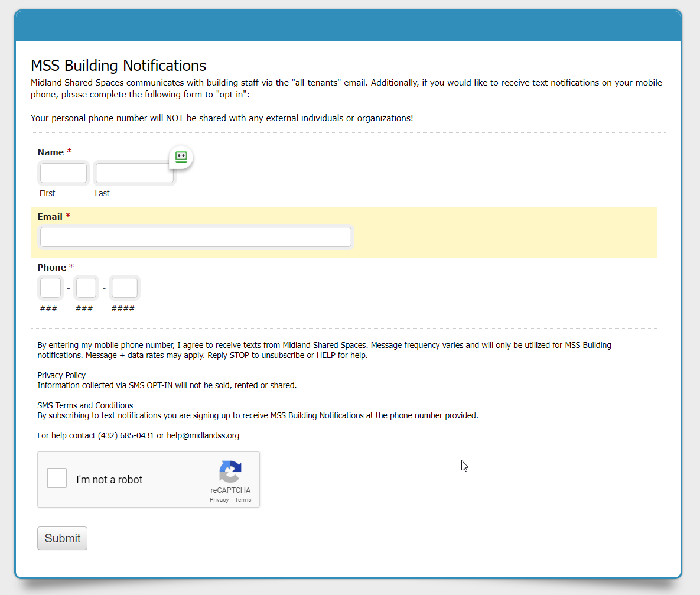700x595 pixels.
Task: Click the 'For help contact' line
Action: [x=138, y=435]
